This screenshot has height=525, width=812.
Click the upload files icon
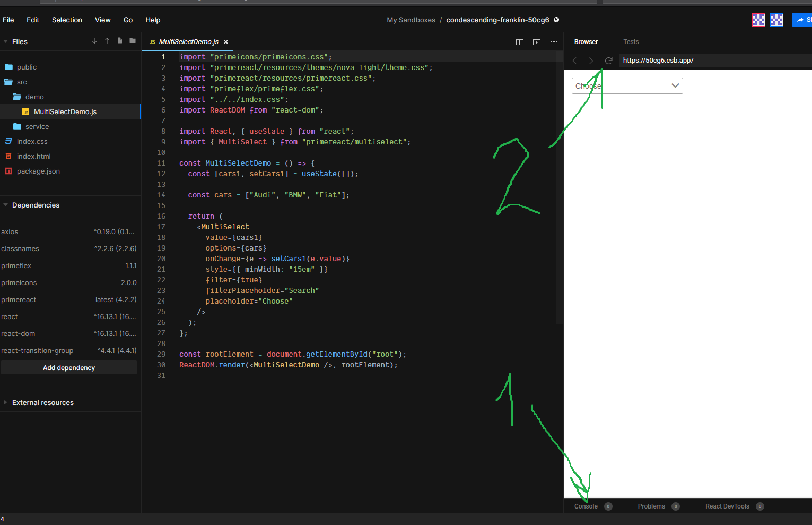click(x=107, y=41)
